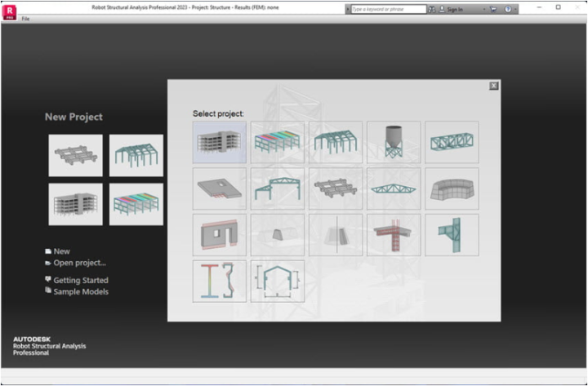Open the File menu
The width and height of the screenshot is (588, 386).
pos(25,18)
